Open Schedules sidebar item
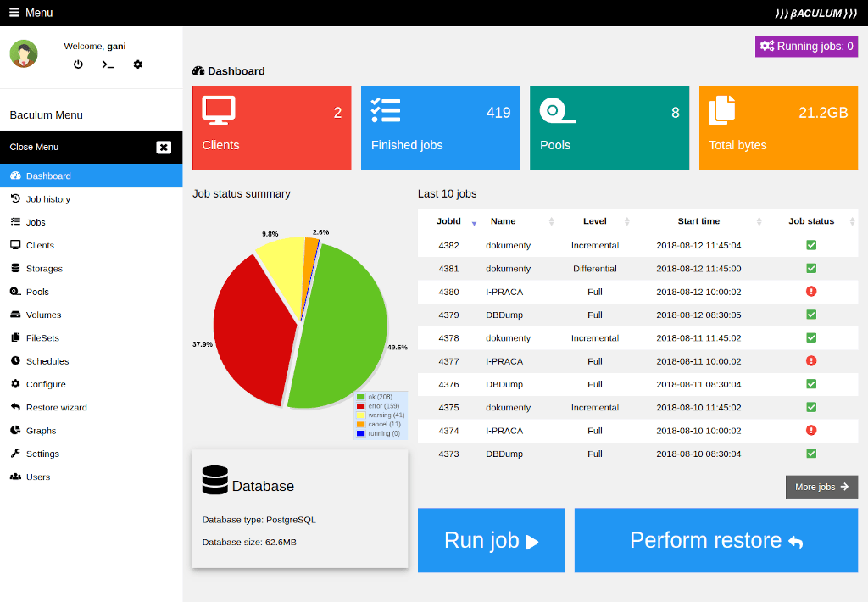The image size is (868, 602). pyautogui.click(x=92, y=361)
